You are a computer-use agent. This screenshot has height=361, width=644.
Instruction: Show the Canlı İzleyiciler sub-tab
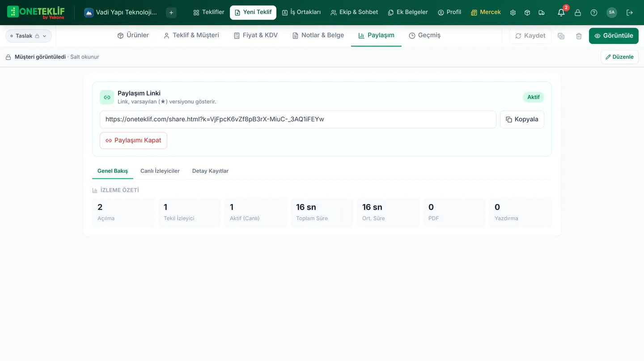tap(160, 171)
